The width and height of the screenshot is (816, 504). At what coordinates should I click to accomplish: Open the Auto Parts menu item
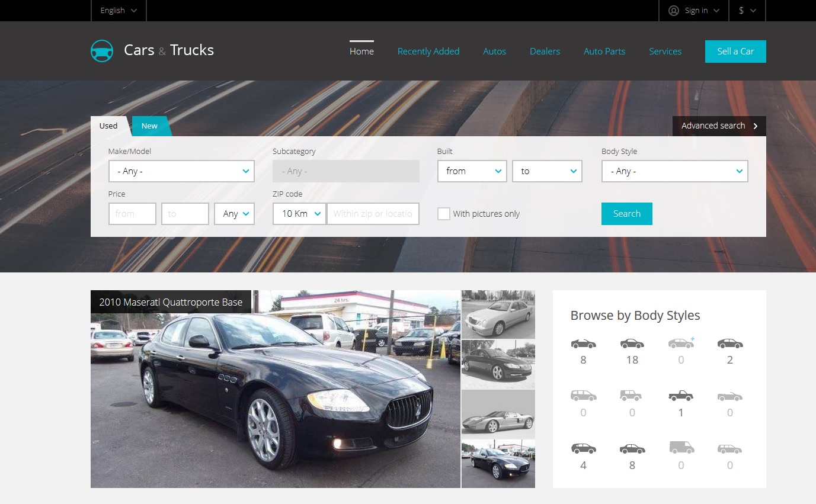coord(604,52)
